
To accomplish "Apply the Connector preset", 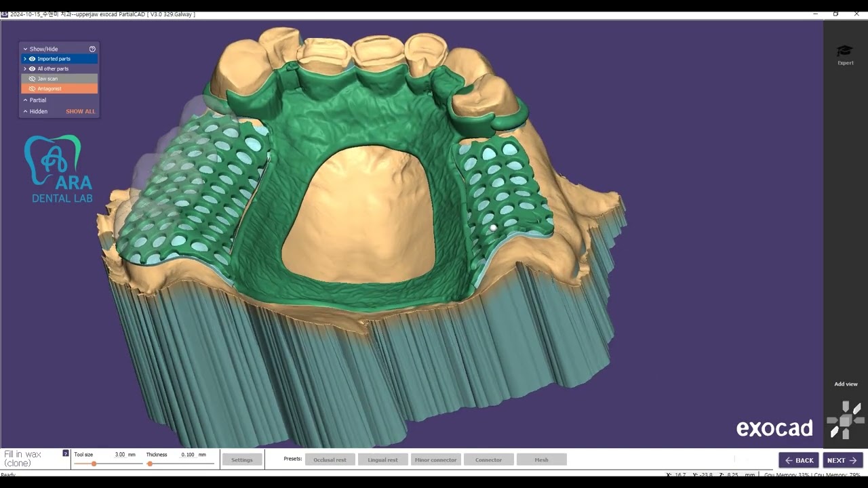I will tap(488, 460).
